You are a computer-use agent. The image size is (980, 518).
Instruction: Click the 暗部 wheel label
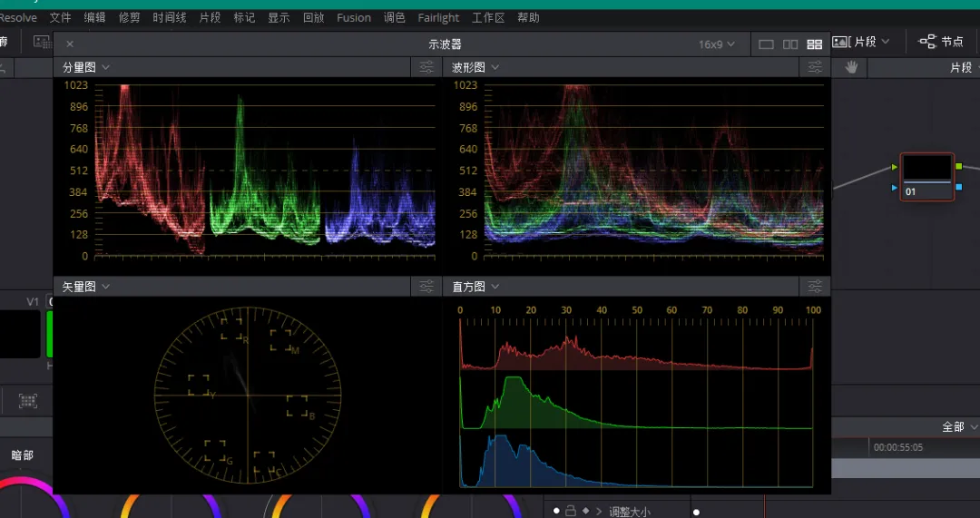[22, 455]
